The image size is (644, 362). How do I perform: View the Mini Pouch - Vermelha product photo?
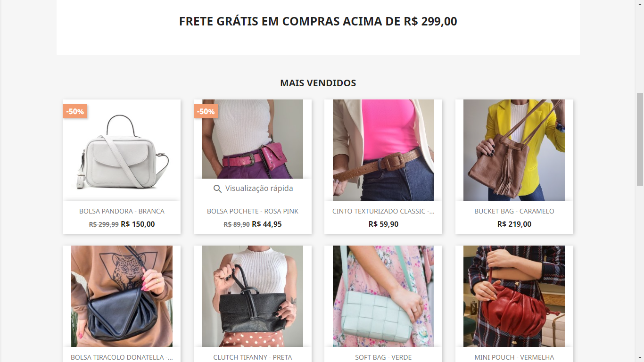(x=514, y=296)
